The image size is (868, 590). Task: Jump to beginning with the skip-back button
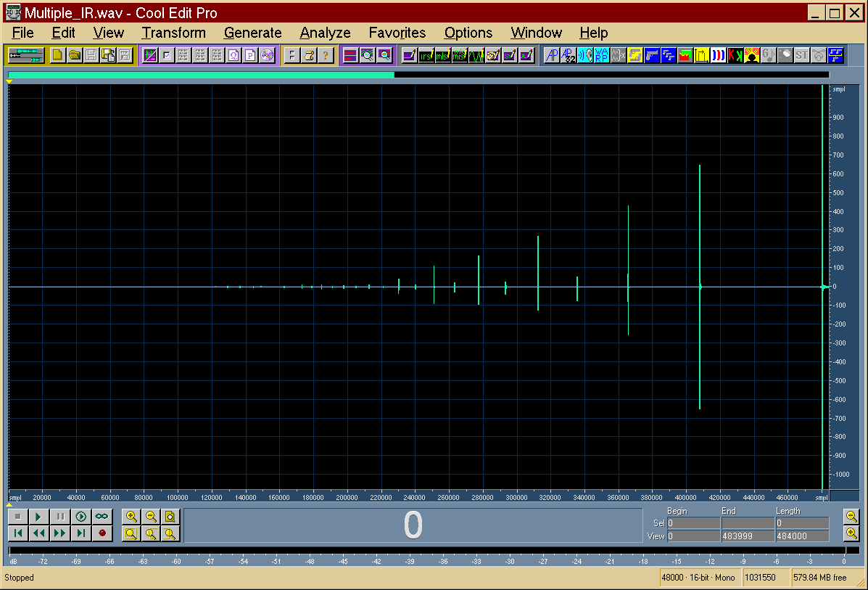[x=17, y=533]
